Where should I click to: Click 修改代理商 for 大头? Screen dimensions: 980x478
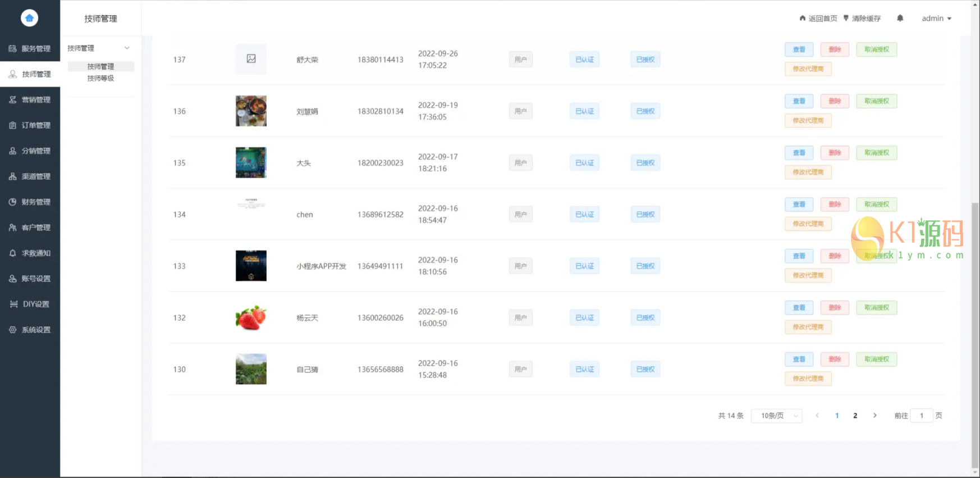click(808, 172)
